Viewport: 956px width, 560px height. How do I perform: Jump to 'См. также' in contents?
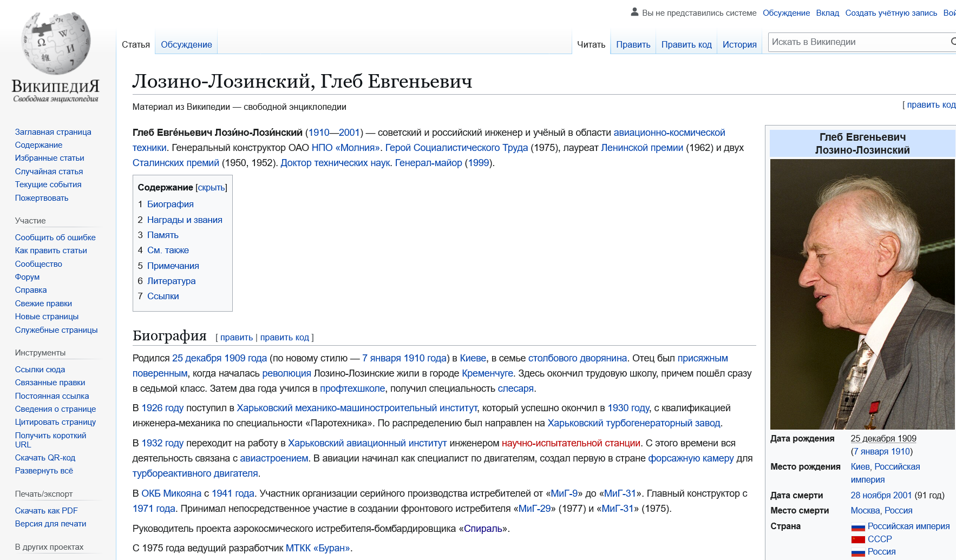[168, 250]
